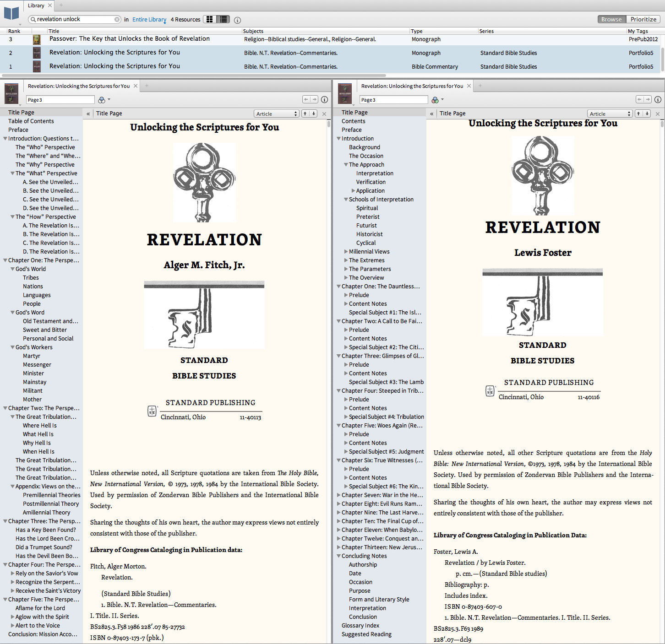Open the left panel's book cover menu icon
The image size is (665, 644).
[x=11, y=93]
